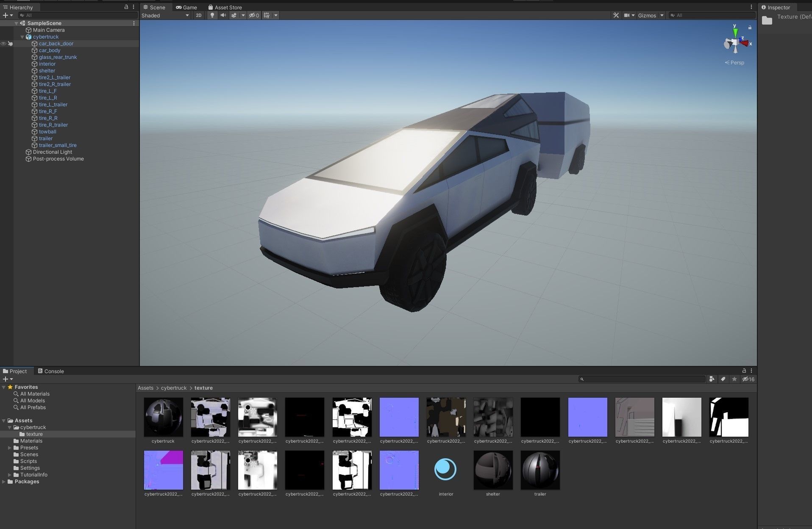Open the Shaded draw mode dropdown
The height and width of the screenshot is (529, 812).
pyautogui.click(x=165, y=15)
